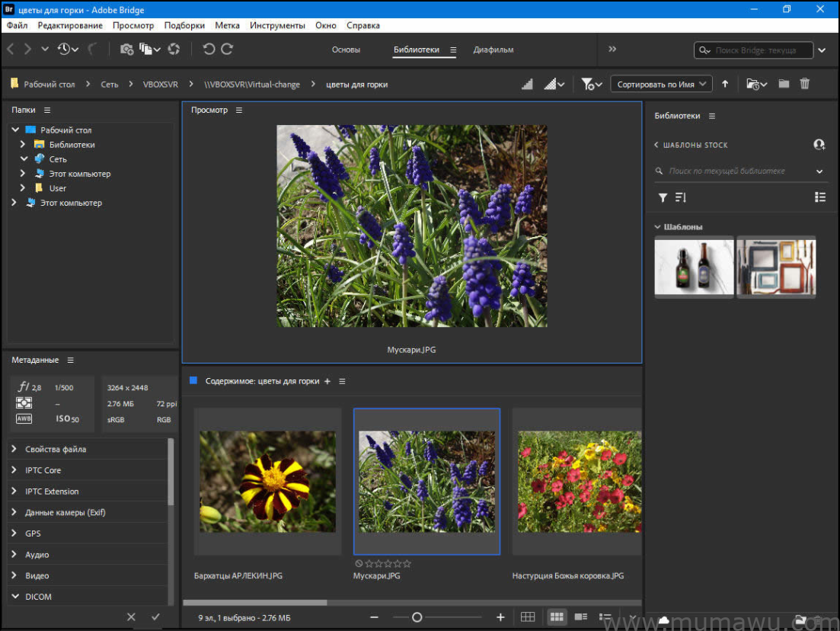Click the invite-user icon in Библиотеки panel
Screen dimensions: 840x631
pos(819,145)
